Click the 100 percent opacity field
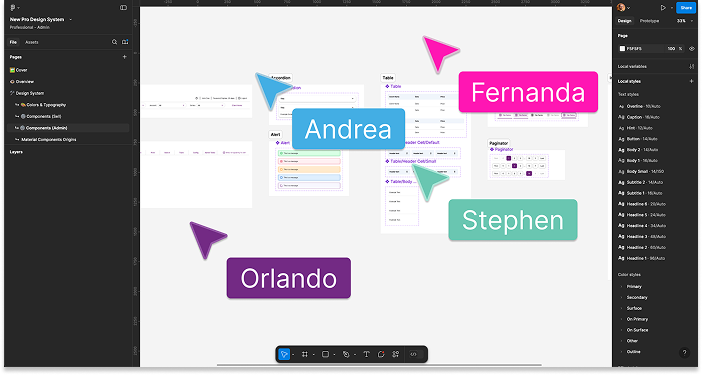 click(x=671, y=48)
